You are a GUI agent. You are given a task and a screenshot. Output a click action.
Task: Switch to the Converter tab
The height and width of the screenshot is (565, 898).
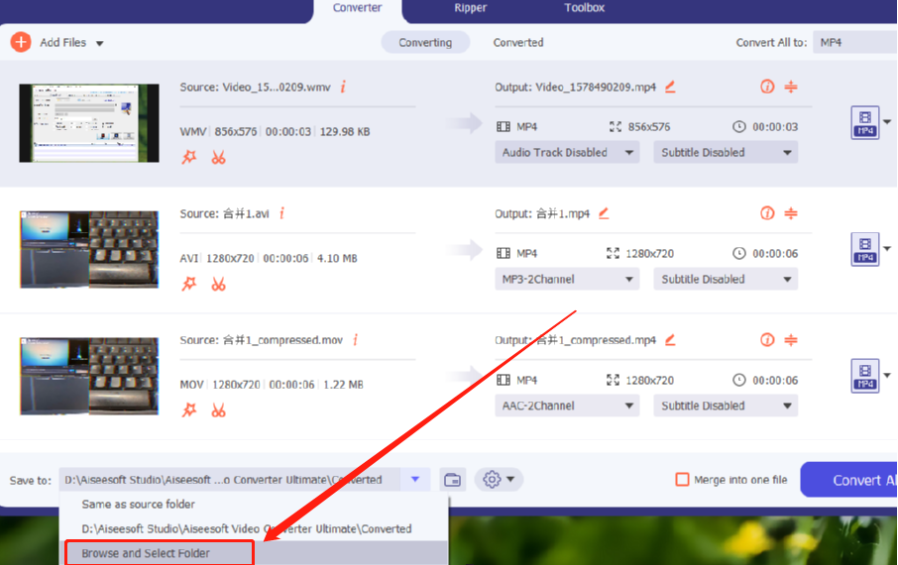357,8
